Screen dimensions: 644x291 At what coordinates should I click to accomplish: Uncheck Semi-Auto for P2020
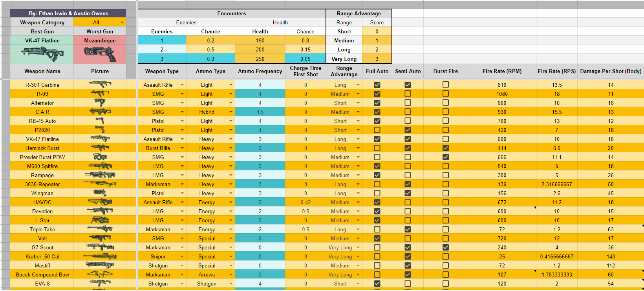tap(408, 130)
